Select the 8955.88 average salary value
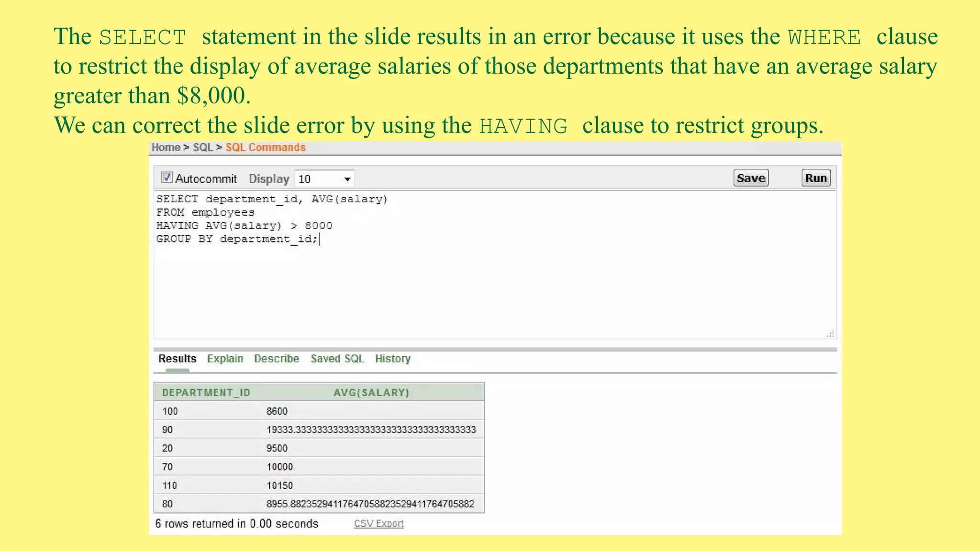 (x=370, y=504)
